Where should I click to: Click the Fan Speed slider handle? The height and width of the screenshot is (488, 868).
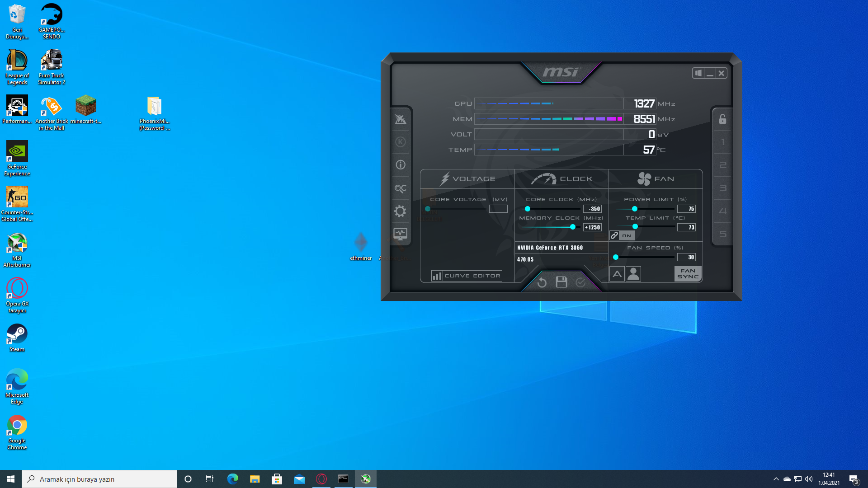616,257
